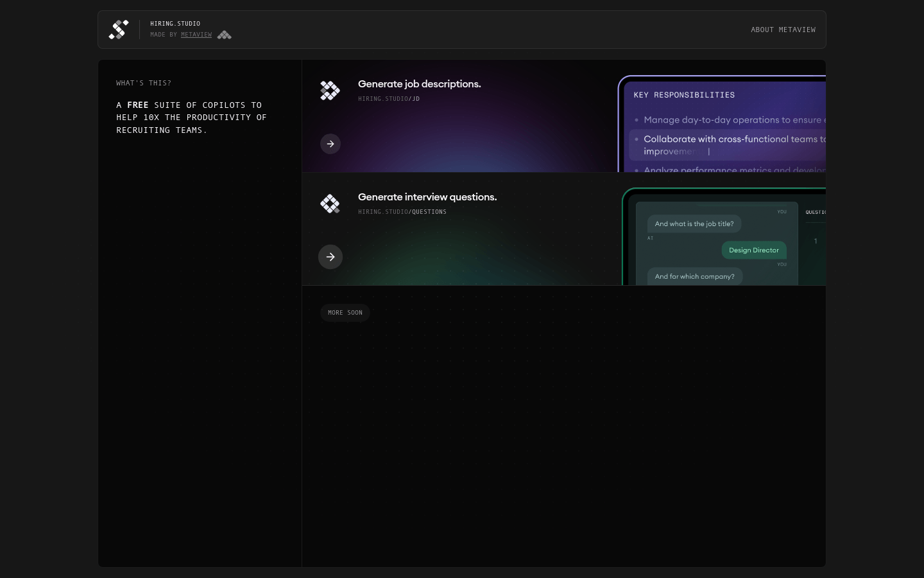Click the MORE SOON badge
The height and width of the screenshot is (578, 924).
[345, 313]
